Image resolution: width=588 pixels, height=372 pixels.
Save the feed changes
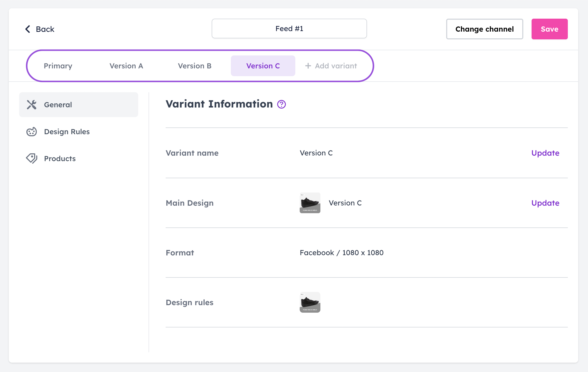[x=549, y=29]
